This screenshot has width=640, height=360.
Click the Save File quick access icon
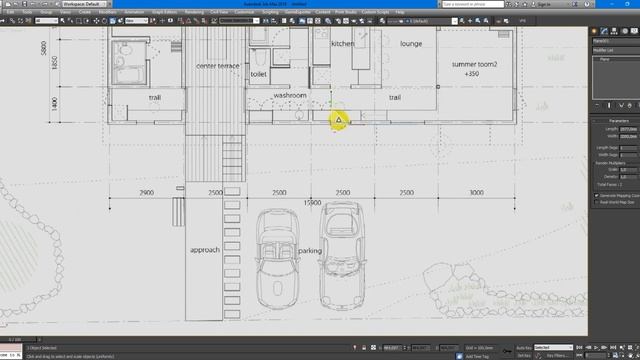24,4
